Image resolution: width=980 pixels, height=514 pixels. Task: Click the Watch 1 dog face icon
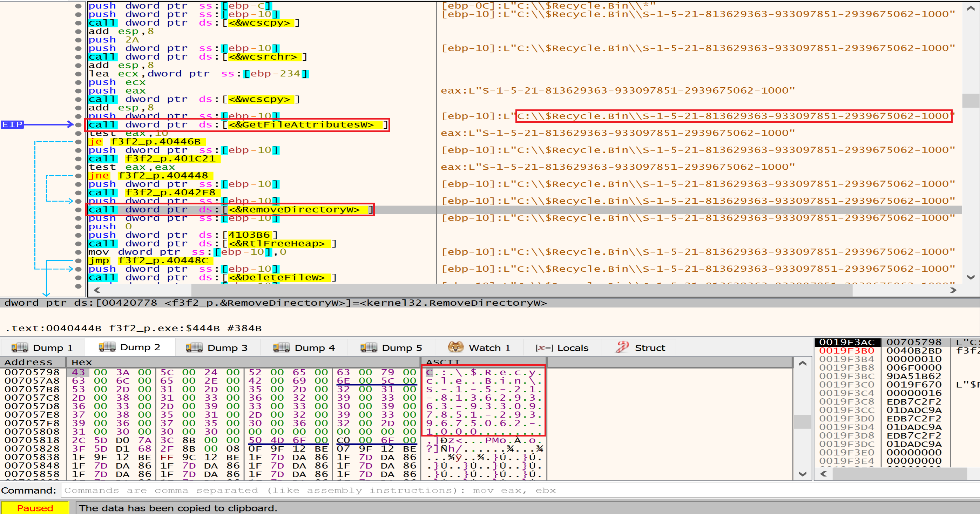coord(455,347)
